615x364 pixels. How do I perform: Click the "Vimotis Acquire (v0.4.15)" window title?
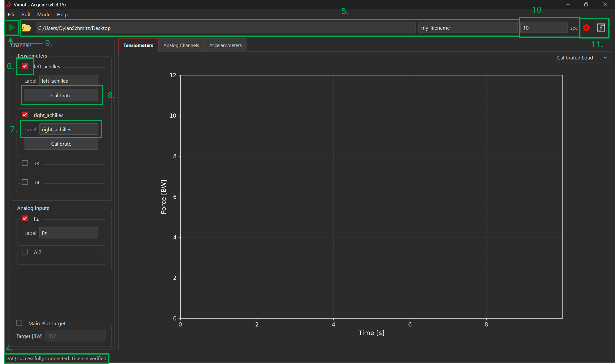40,5
